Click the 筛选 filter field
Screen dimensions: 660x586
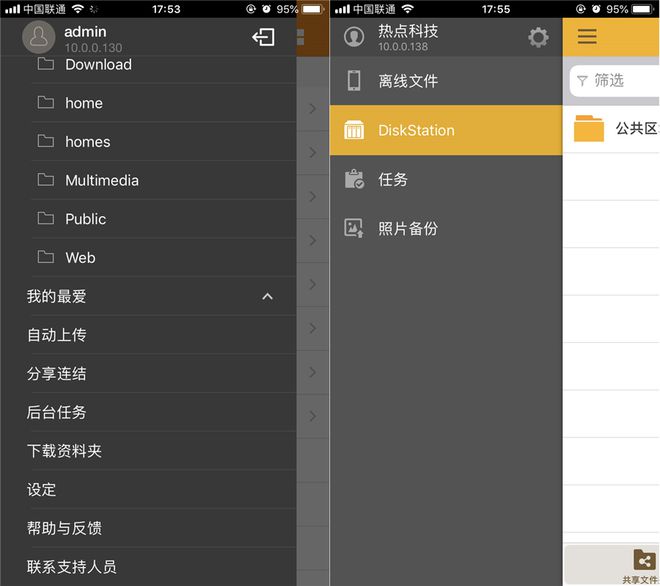[x=615, y=81]
